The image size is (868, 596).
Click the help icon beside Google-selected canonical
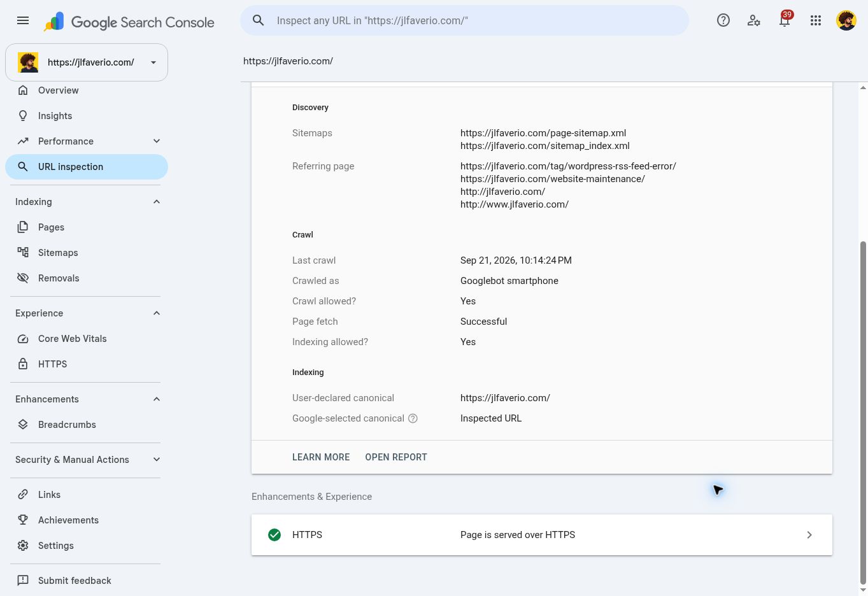pos(413,418)
